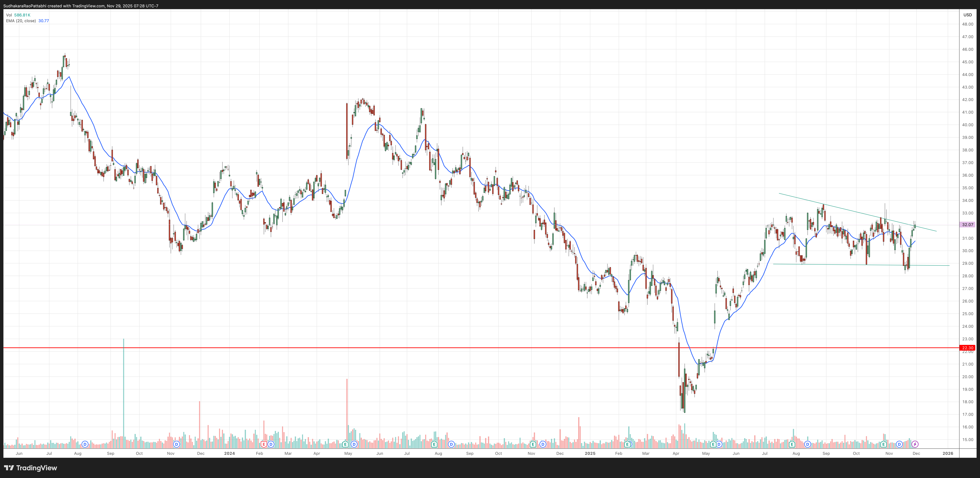Image resolution: width=980 pixels, height=478 pixels.
Task: Click the earnings marker in early November 2024
Action: point(533,444)
